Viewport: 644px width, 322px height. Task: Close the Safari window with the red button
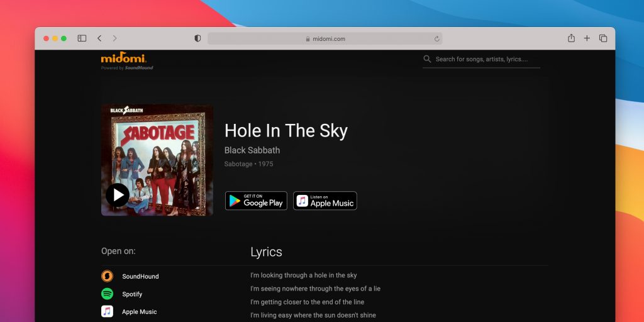pyautogui.click(x=46, y=38)
